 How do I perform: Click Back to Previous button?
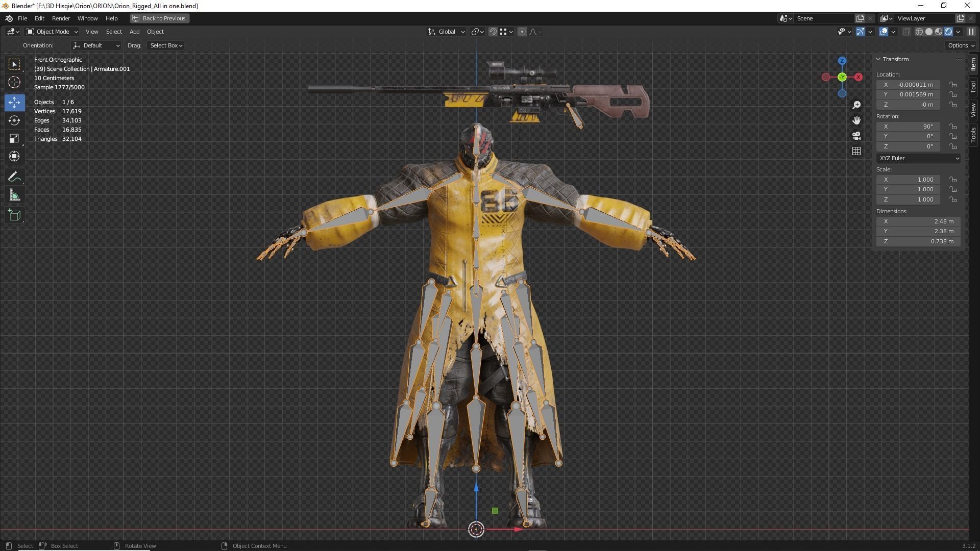coord(159,18)
